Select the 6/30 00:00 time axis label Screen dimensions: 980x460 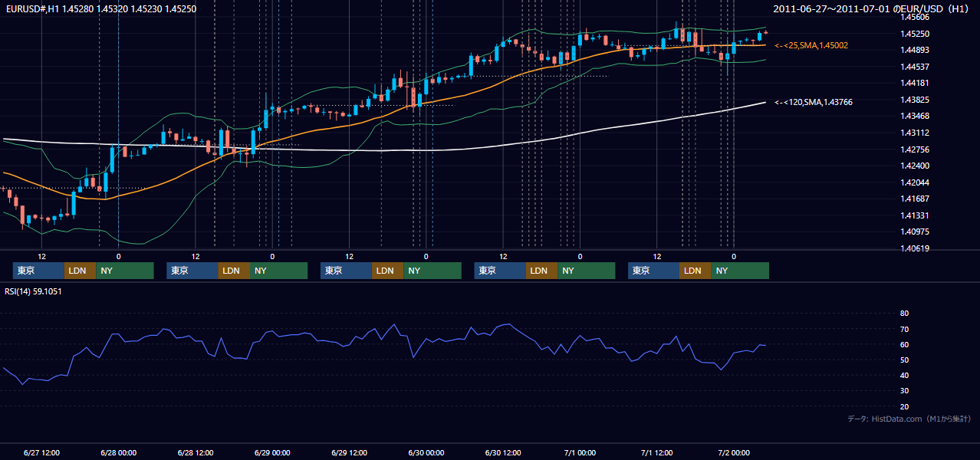point(426,453)
